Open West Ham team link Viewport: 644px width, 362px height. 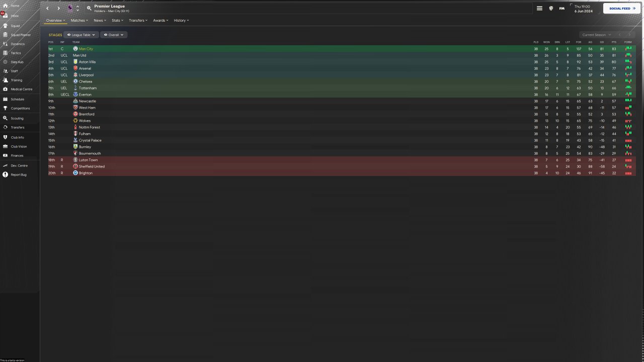coord(87,108)
